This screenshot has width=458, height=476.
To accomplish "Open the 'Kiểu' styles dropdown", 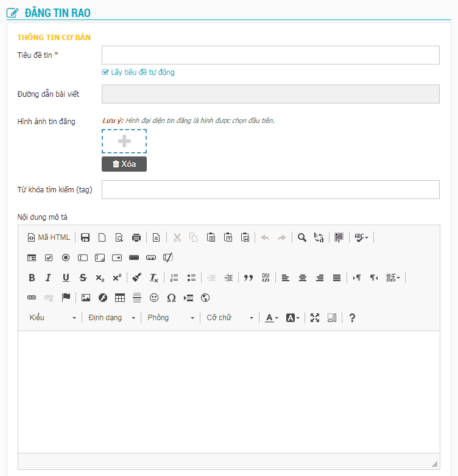I will [x=53, y=318].
